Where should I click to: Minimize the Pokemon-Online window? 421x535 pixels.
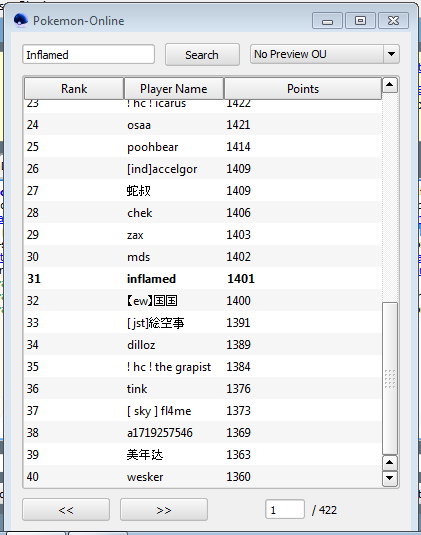coord(327,21)
